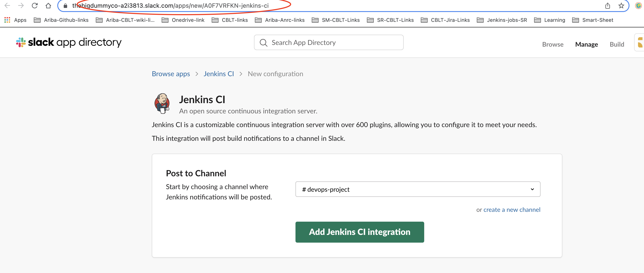Focus the Search App Directory field
This screenshot has width=644, height=273.
[328, 43]
